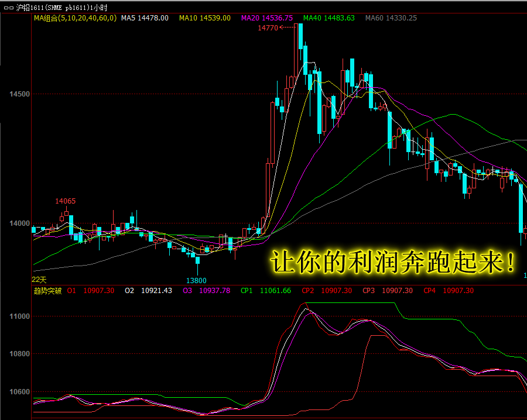Click the 14500 price axis label
This screenshot has width=527, height=420.
(x=19, y=94)
